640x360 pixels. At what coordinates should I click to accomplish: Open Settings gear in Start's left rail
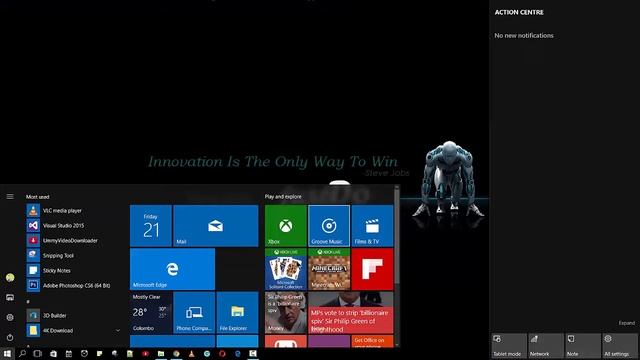click(x=10, y=317)
